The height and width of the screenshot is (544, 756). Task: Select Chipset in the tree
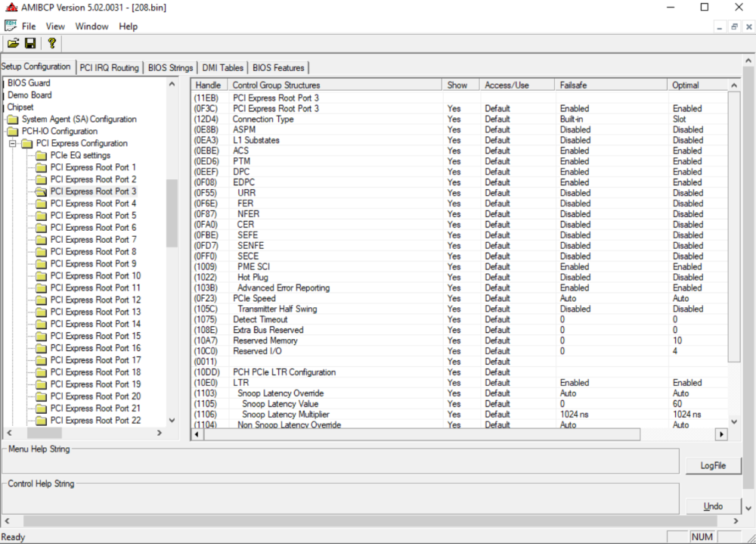tap(20, 107)
